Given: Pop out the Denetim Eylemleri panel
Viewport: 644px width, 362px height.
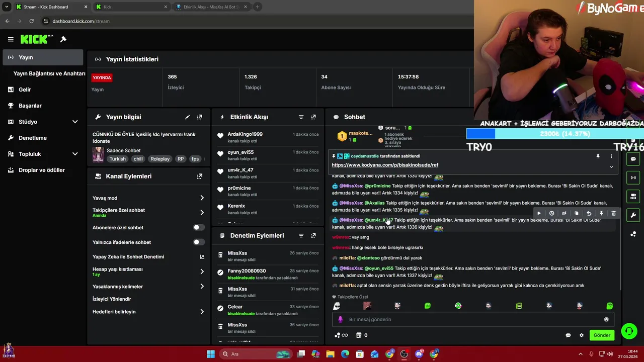Looking at the screenshot, I should point(313,236).
